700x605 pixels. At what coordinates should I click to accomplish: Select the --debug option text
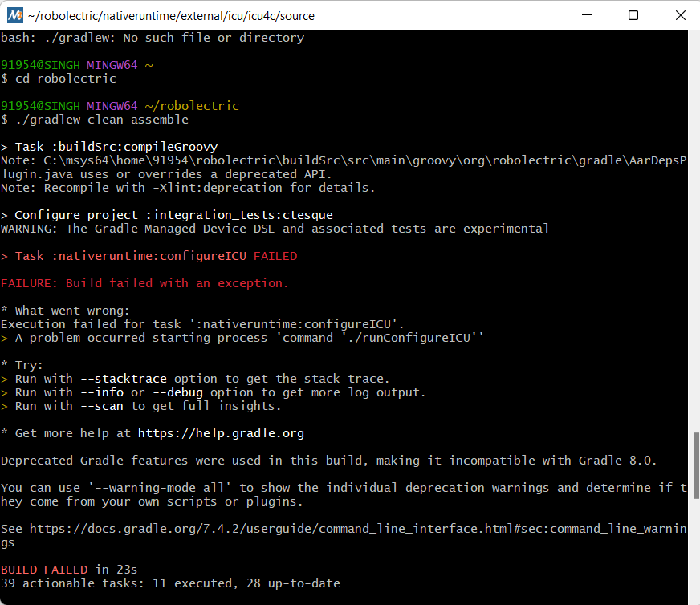tap(177, 392)
